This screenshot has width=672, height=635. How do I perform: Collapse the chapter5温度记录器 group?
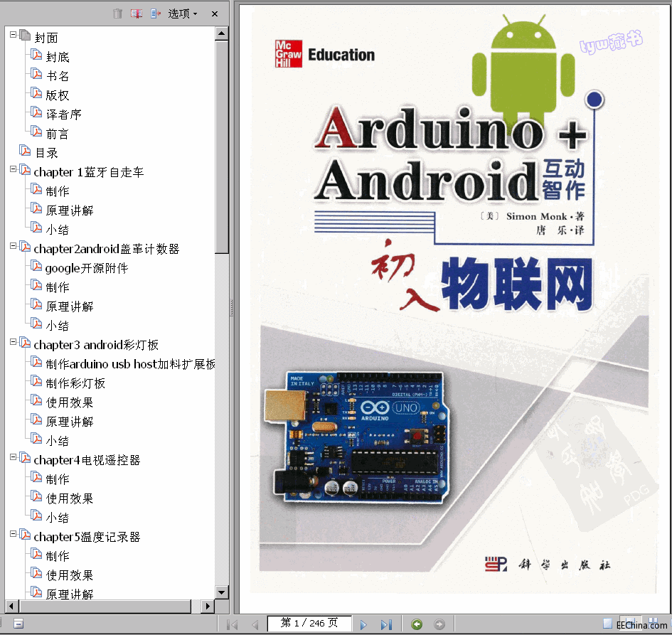click(14, 533)
